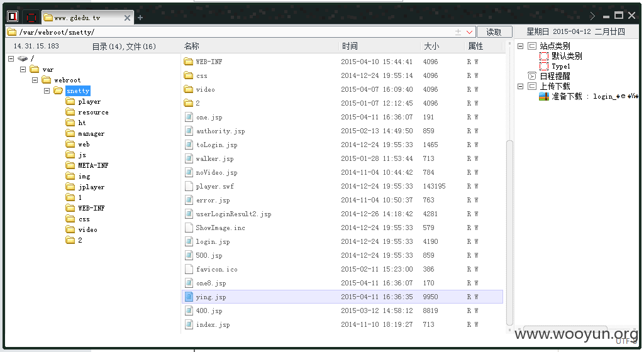
Task: Click the right chevron in the title bar
Action: click(x=592, y=16)
